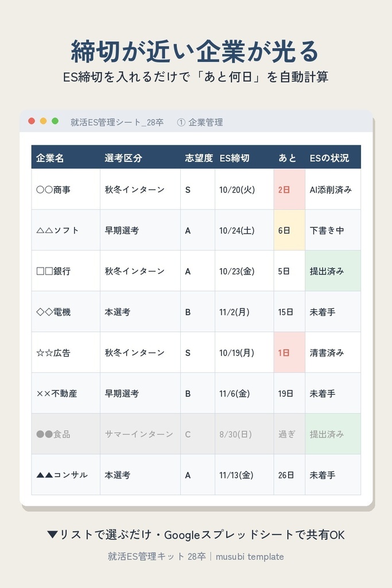Select the ▲▲コンサル company cell
Viewport: 392px width, 588px height.
tap(65, 475)
